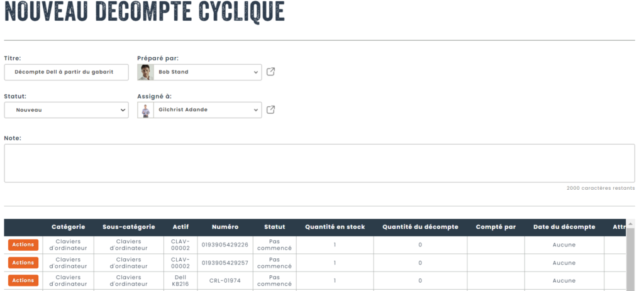Click Gilchrist Adande avatar thumbnail
Screen dimensions: 644x291
(145, 110)
